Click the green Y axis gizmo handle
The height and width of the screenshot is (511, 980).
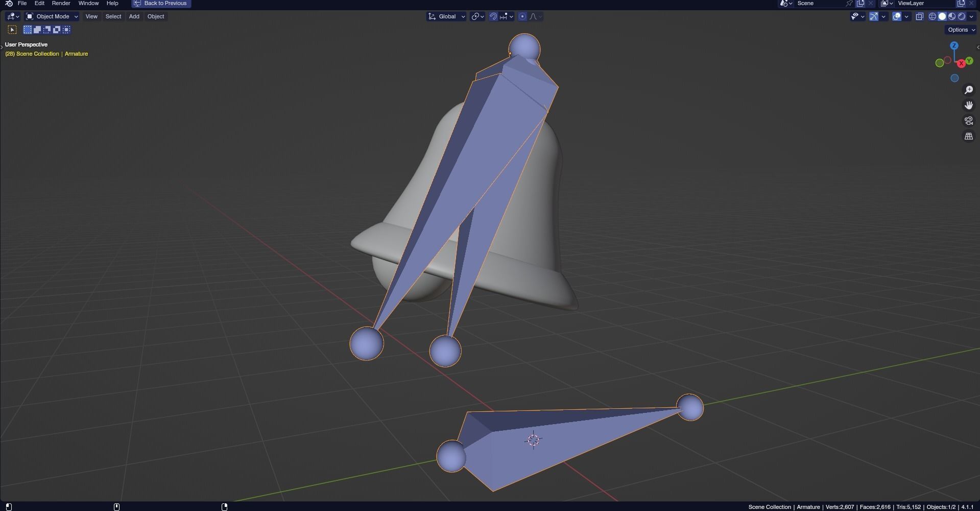(x=969, y=61)
